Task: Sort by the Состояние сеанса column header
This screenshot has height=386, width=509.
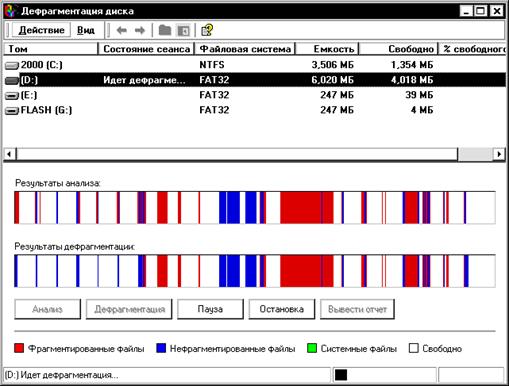Action: pyautogui.click(x=146, y=49)
